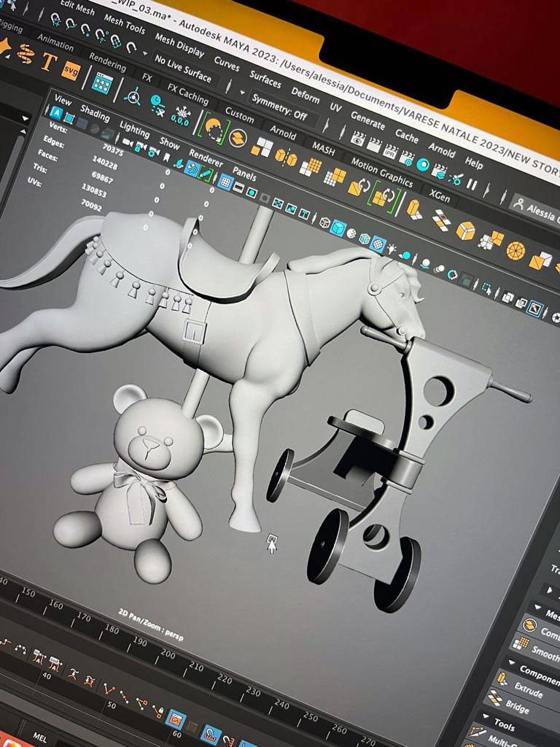Image resolution: width=560 pixels, height=747 pixels.
Task: Open the Panels panel menu
Action: point(244,173)
